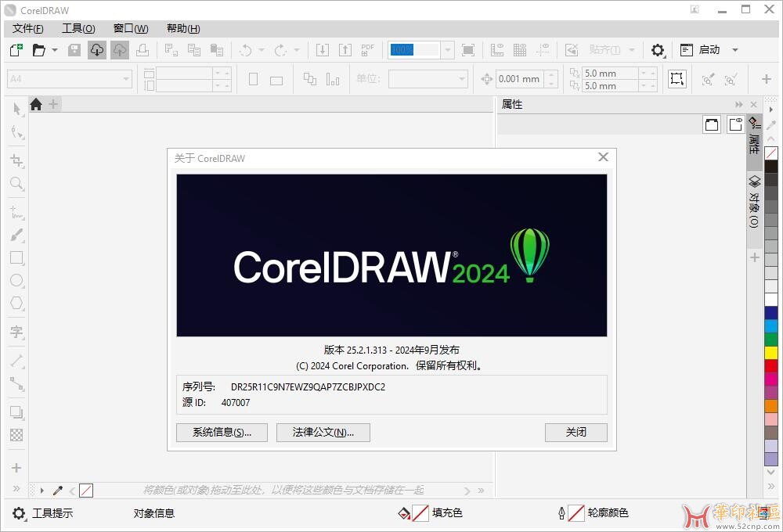Image resolution: width=783 pixels, height=532 pixels.
Task: Add a new document tab with plus
Action: point(53,104)
